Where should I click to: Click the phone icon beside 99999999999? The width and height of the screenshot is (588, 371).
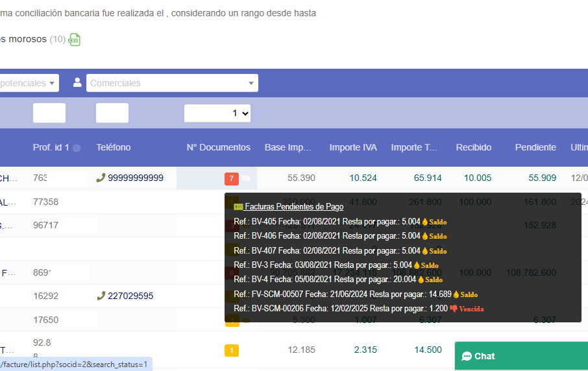101,178
